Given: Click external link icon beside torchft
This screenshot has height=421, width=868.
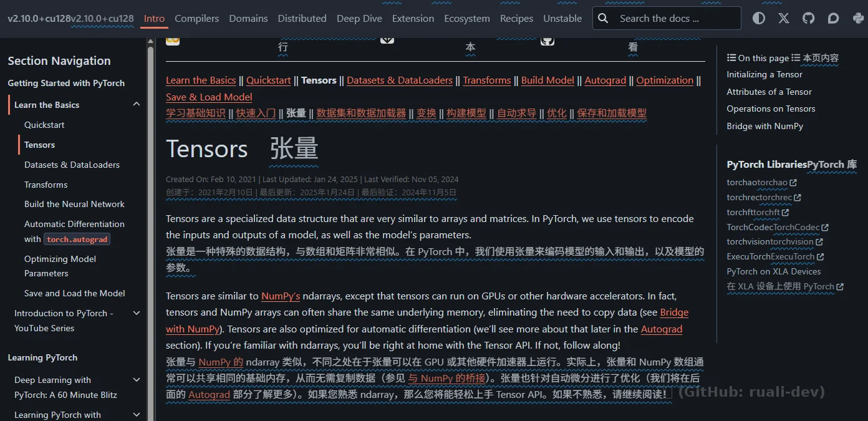Looking at the screenshot, I should [786, 213].
